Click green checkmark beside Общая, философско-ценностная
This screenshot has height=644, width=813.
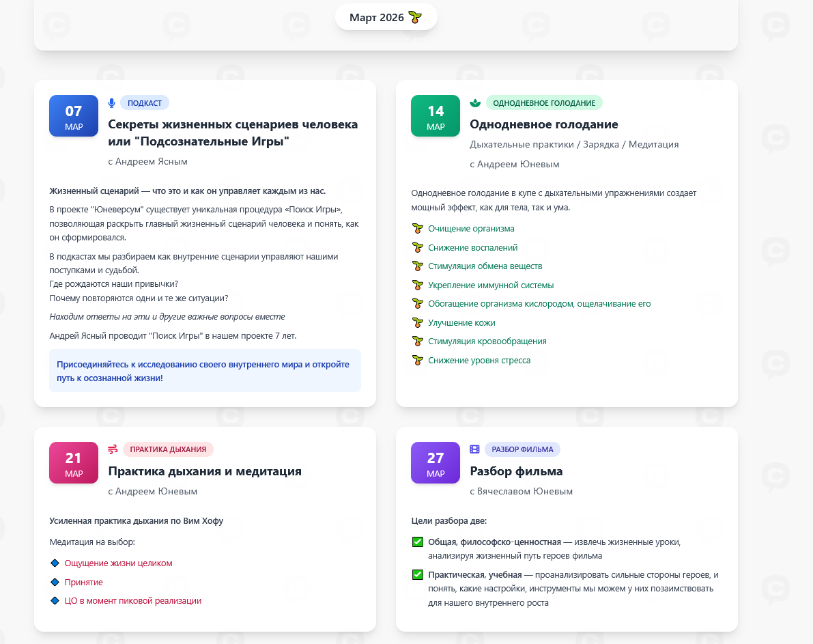(x=418, y=542)
